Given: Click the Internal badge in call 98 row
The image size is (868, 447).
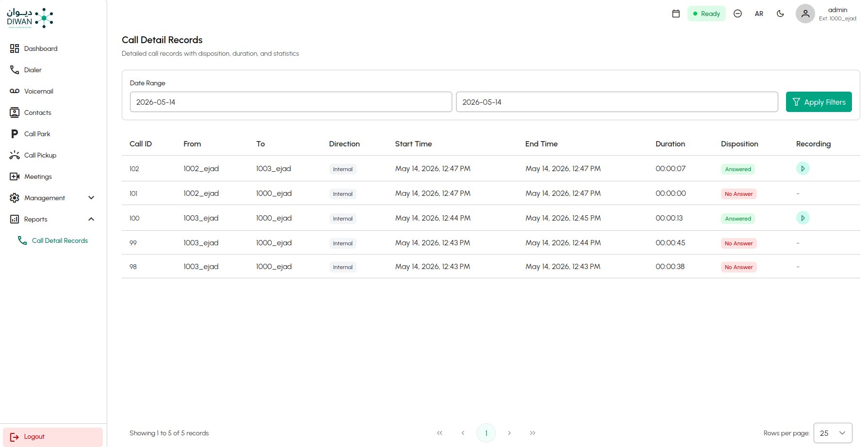Looking at the screenshot, I should (343, 267).
